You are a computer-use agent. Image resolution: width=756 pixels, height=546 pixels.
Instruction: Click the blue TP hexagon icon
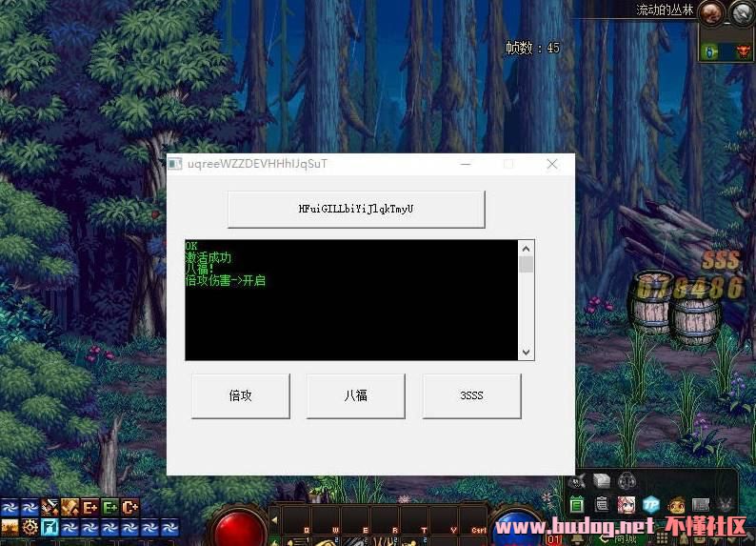tap(651, 504)
